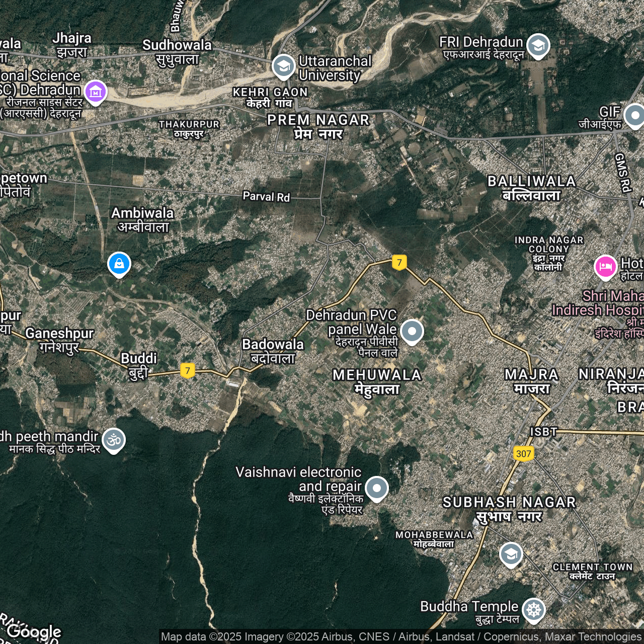
Task: Click the route 7 shield near Buddi
Action: point(188,371)
